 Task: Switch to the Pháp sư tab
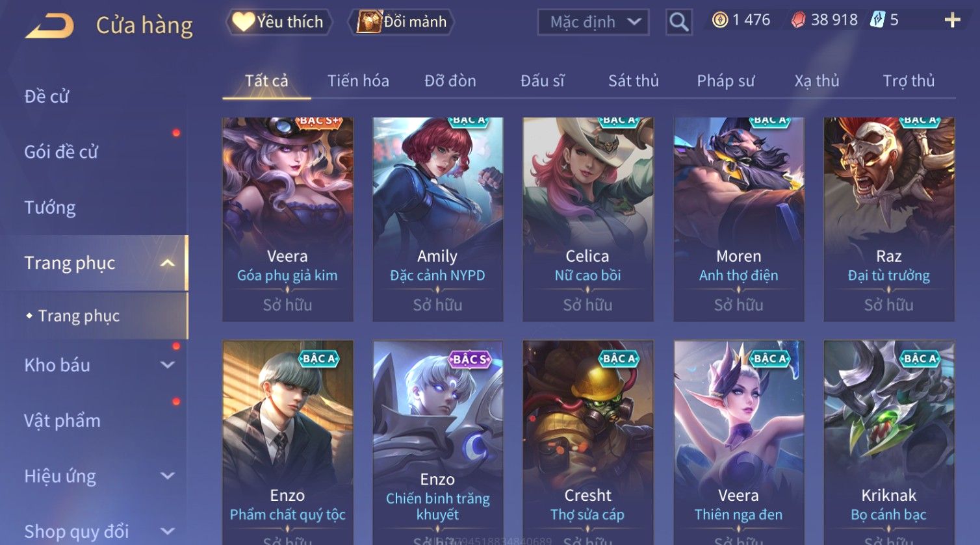726,81
